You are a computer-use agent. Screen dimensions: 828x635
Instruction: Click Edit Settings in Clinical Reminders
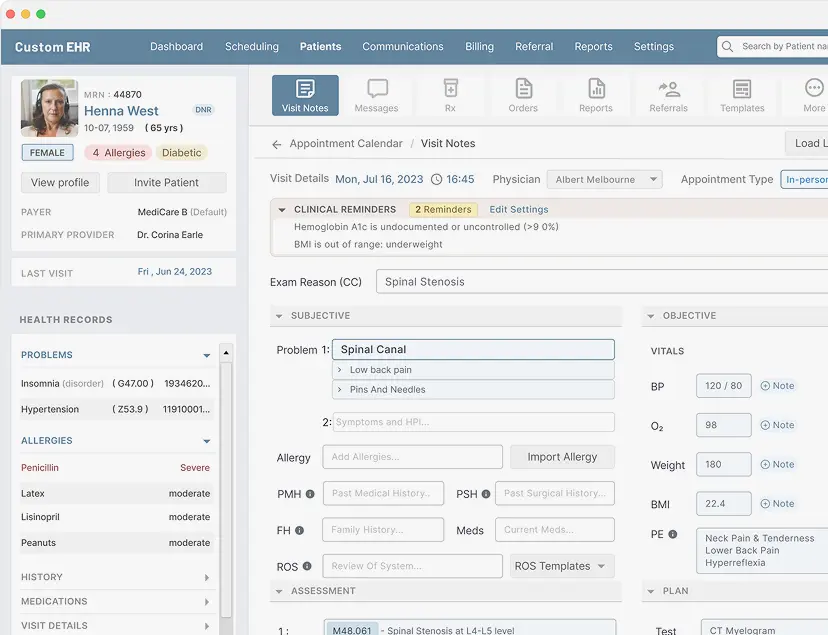521,211
